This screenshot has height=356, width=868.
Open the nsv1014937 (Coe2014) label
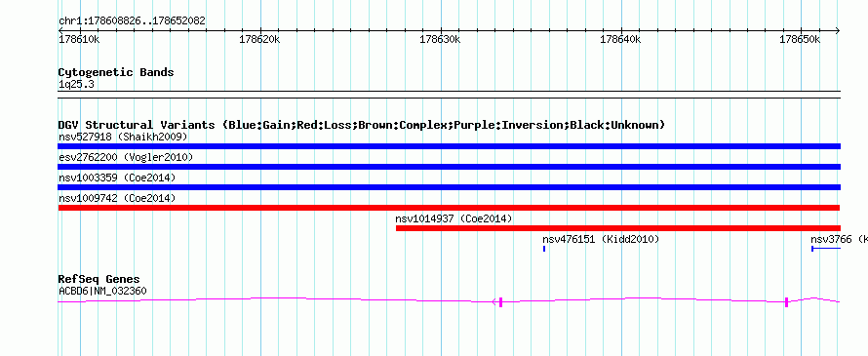[x=454, y=218]
